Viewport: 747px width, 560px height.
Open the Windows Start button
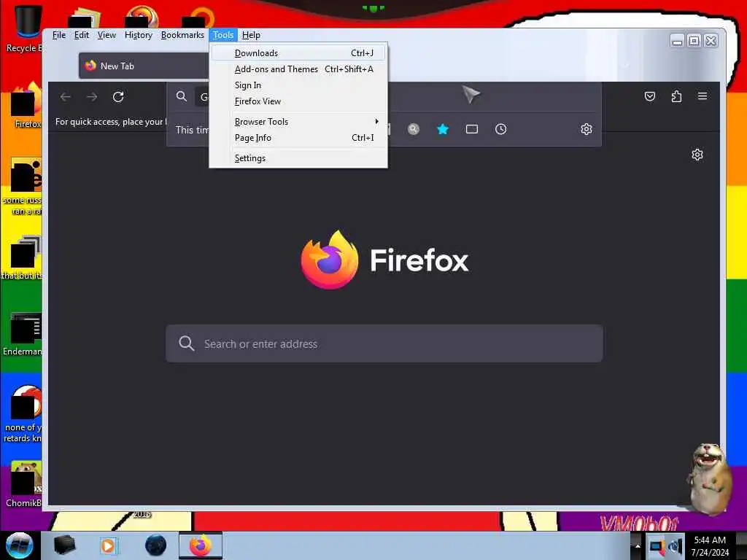coord(19,545)
